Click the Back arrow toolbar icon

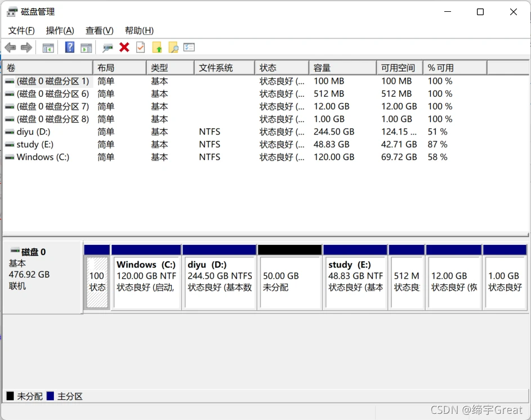[11, 47]
